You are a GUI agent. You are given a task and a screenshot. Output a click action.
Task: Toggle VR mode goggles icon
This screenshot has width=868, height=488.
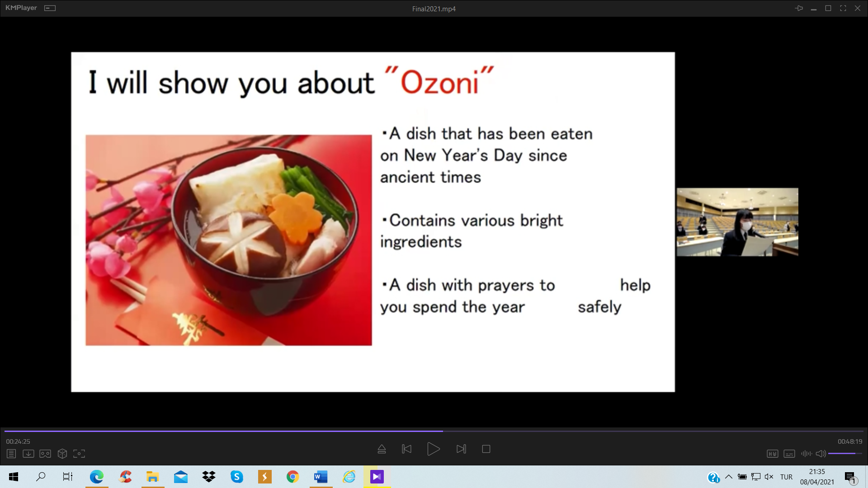coord(45,454)
